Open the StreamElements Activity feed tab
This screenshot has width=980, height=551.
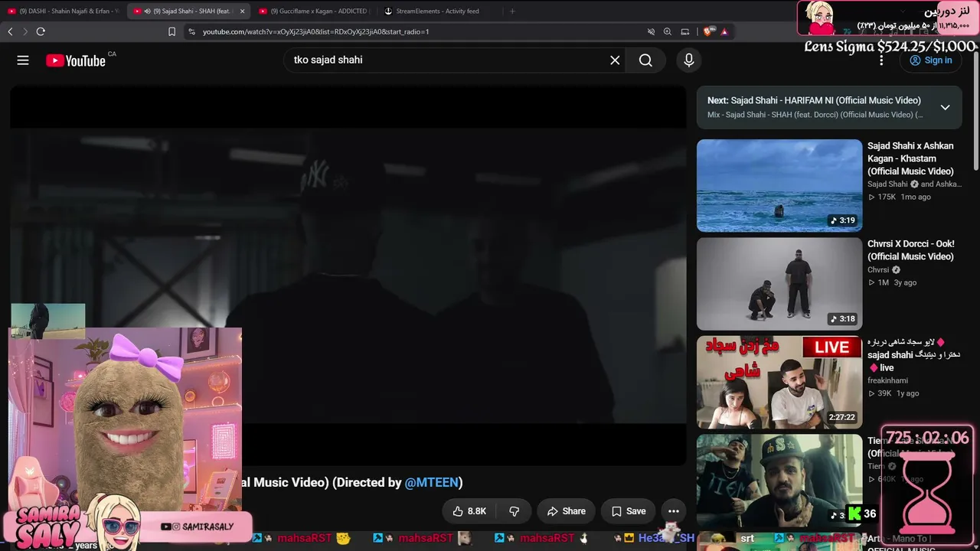click(438, 11)
